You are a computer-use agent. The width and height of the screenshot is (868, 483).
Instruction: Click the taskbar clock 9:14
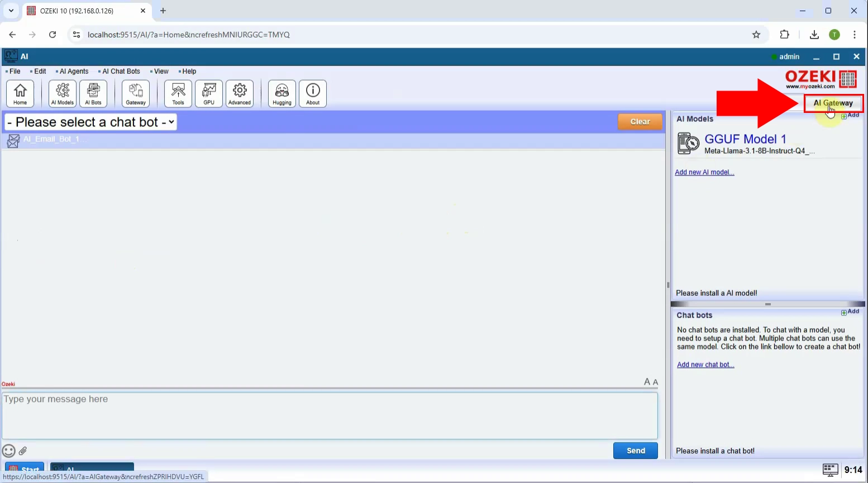[853, 470]
